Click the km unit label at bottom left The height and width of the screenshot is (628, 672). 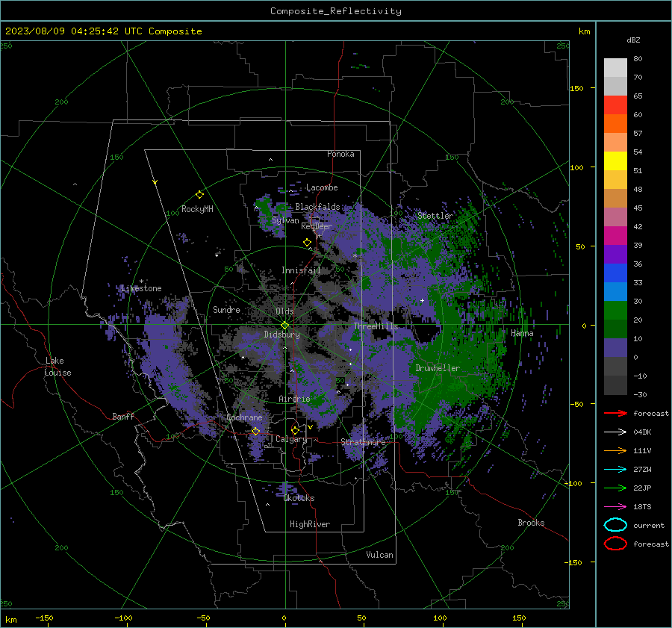10,620
